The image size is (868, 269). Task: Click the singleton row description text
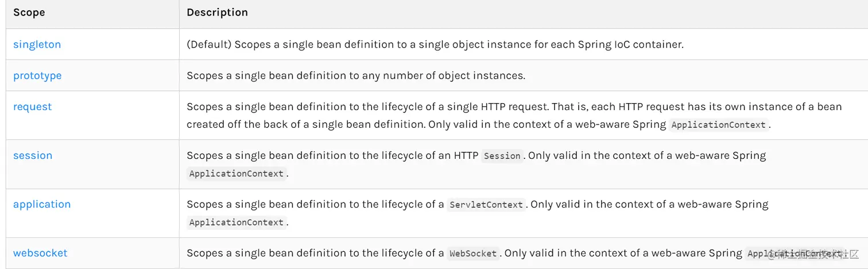[x=435, y=44]
